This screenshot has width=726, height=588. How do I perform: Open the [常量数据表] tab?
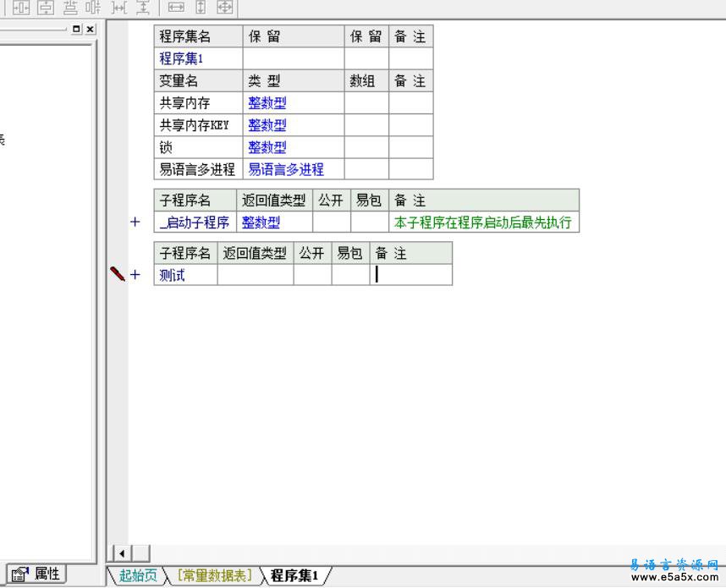point(215,575)
